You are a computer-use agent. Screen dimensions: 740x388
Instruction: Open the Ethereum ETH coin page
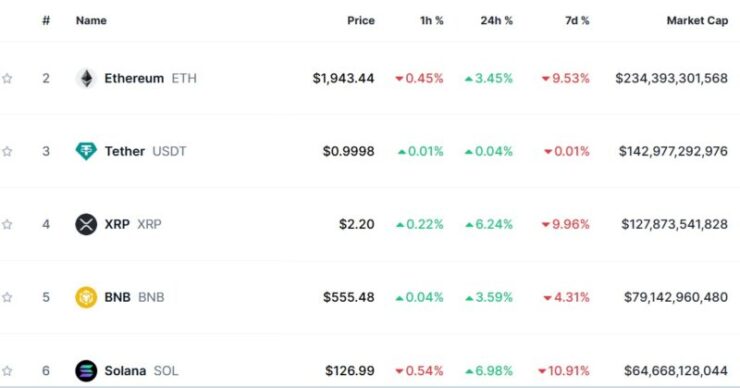[x=150, y=78]
